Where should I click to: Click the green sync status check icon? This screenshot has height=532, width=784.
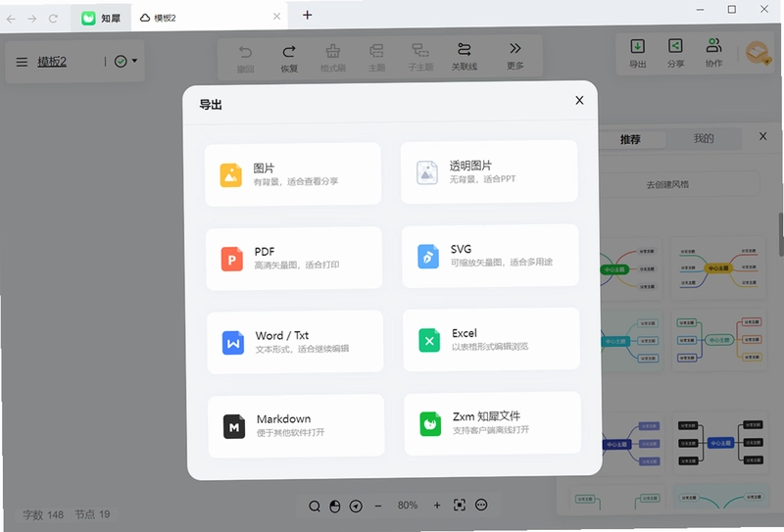[x=121, y=62]
